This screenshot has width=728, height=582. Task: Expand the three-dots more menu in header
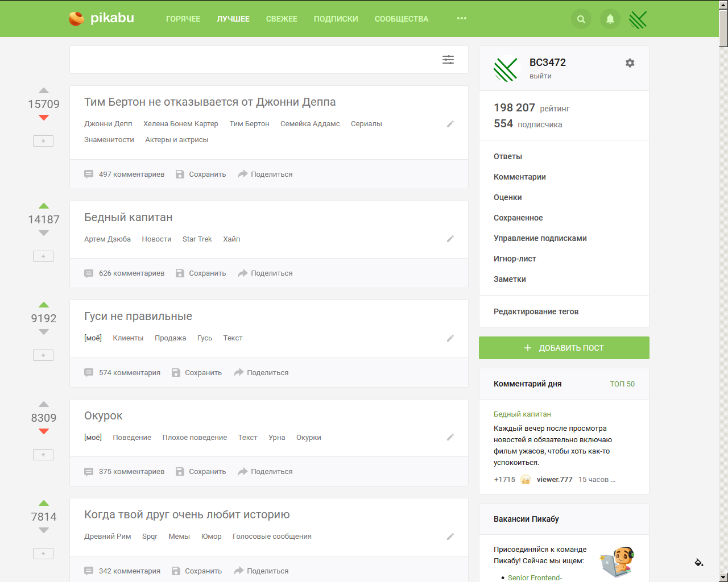pyautogui.click(x=461, y=19)
